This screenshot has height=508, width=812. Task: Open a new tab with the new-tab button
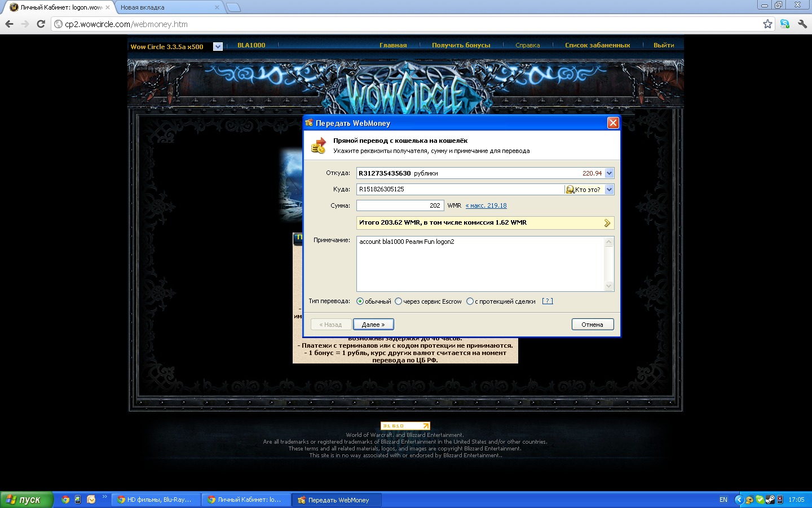(233, 7)
